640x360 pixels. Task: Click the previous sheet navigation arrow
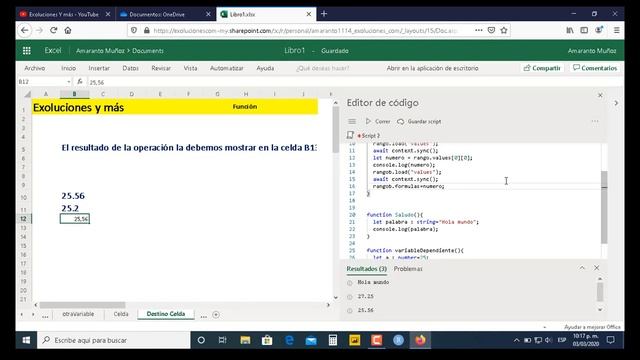[22, 314]
